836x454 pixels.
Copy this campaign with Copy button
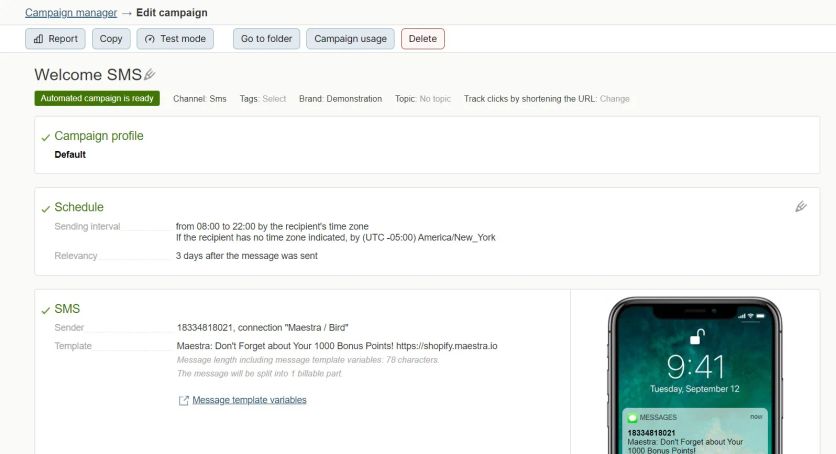tap(111, 39)
